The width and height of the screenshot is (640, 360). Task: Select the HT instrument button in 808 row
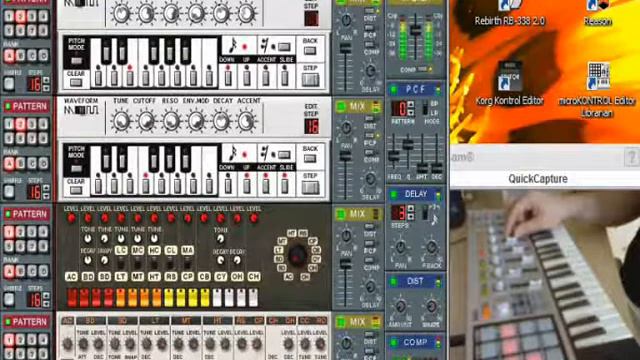click(x=154, y=276)
